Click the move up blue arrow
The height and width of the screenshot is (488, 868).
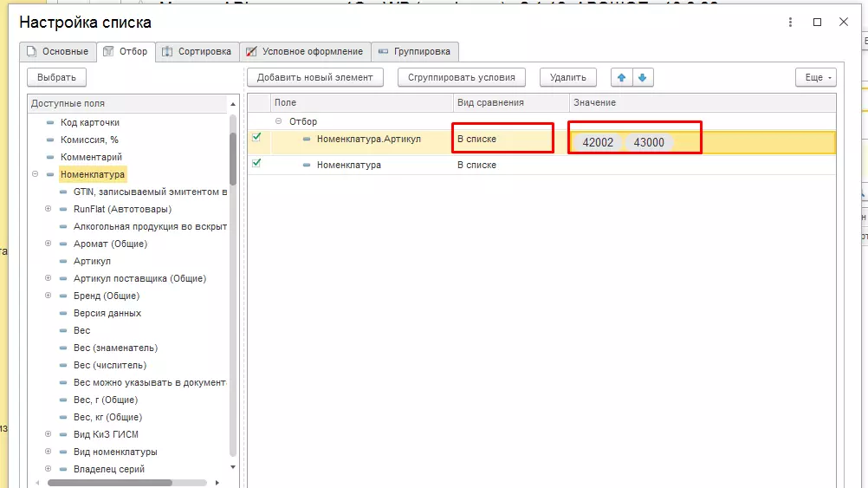pyautogui.click(x=621, y=77)
